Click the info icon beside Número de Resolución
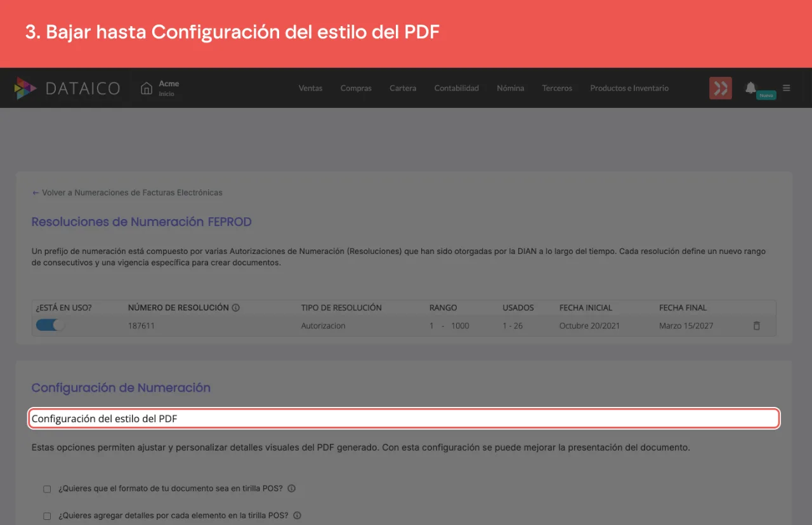812x525 pixels. [236, 308]
